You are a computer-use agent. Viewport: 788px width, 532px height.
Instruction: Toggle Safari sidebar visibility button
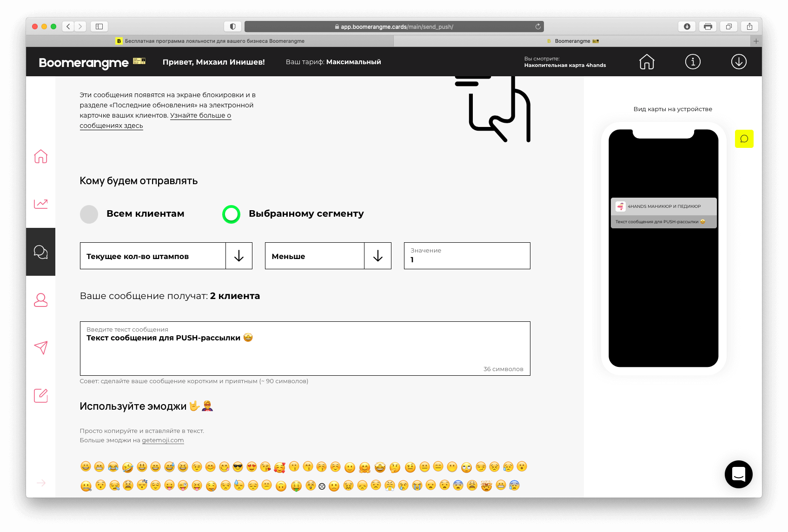pos(99,27)
